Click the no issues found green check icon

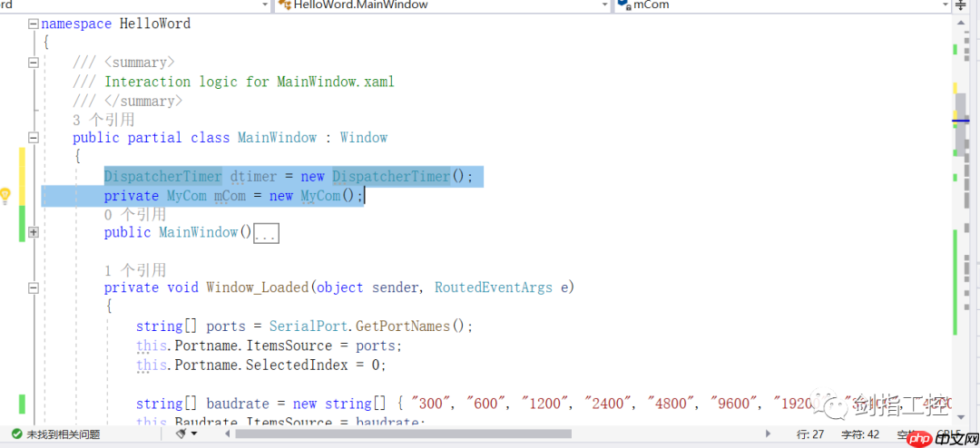(17, 433)
